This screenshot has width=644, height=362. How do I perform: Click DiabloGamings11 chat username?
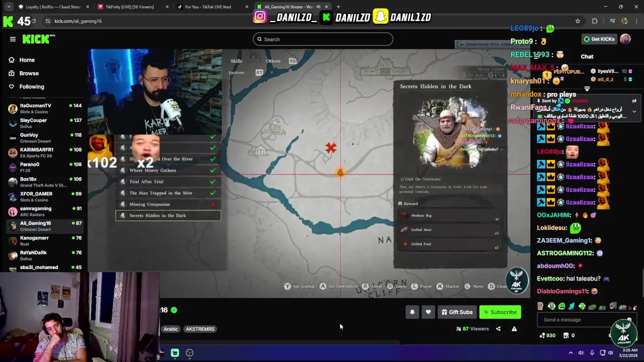(x=562, y=291)
